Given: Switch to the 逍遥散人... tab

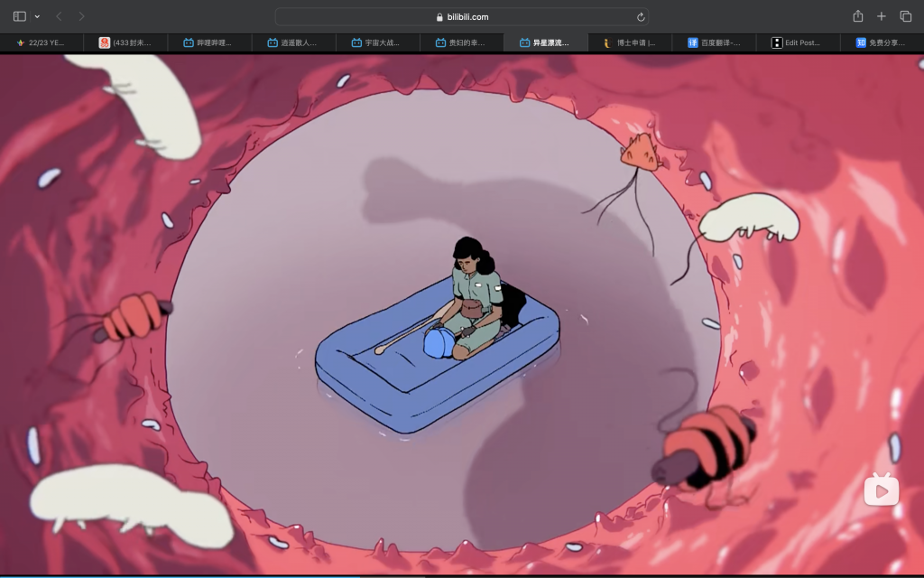Looking at the screenshot, I should click(294, 42).
